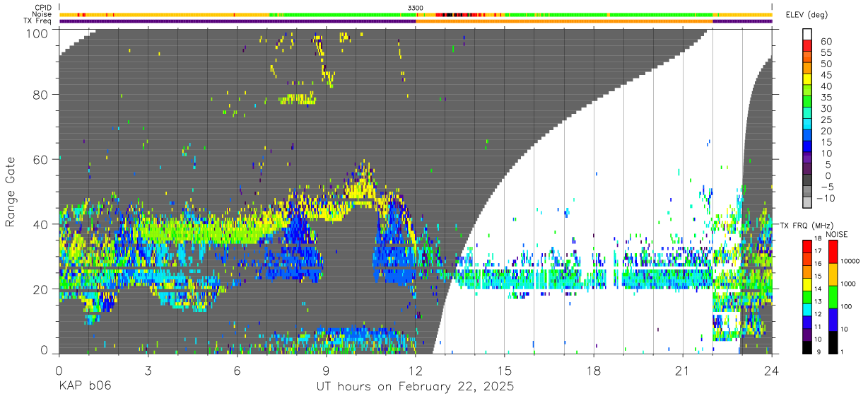
Task: Click elevation colorbar tick label 60
Action: [826, 42]
